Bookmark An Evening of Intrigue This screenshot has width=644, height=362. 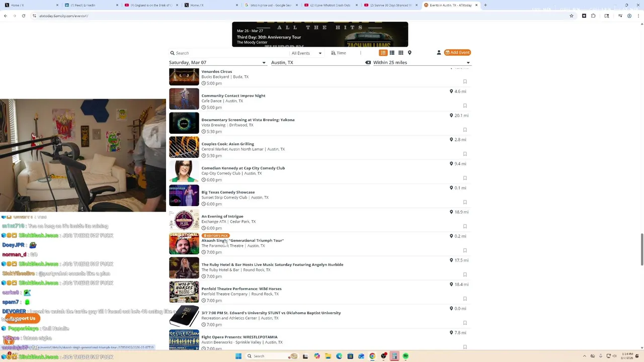[465, 226]
